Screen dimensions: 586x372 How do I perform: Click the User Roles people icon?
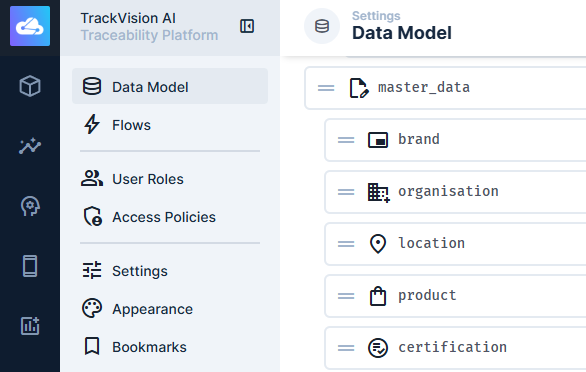[x=92, y=178]
